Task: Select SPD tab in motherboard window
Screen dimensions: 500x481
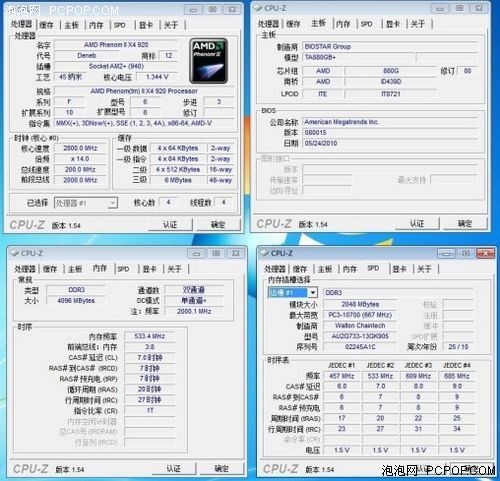Action: [x=366, y=24]
